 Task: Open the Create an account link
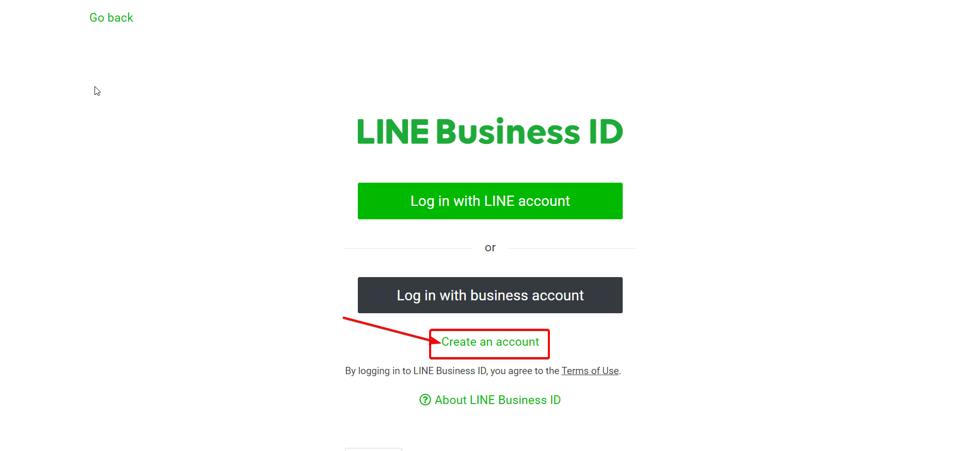(x=490, y=342)
